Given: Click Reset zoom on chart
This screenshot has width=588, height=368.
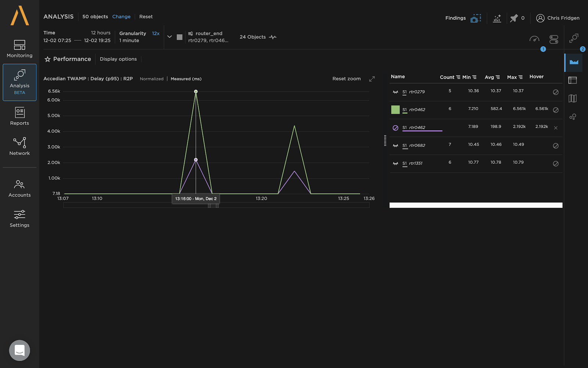Looking at the screenshot, I should point(346,79).
